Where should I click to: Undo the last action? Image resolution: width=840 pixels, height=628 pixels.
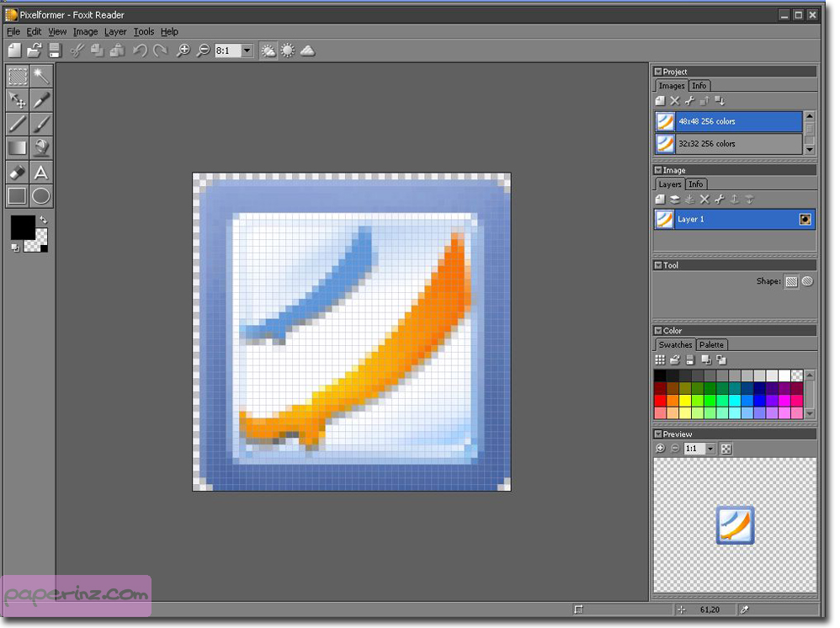tap(140, 51)
